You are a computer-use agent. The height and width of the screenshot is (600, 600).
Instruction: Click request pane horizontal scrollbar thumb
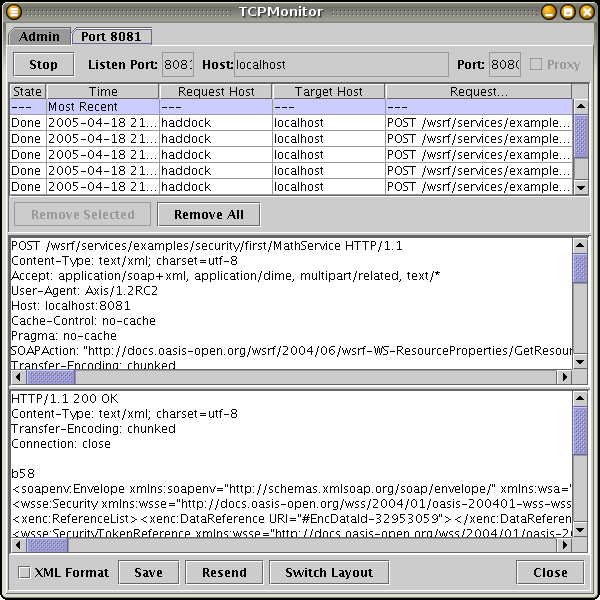coord(51,377)
